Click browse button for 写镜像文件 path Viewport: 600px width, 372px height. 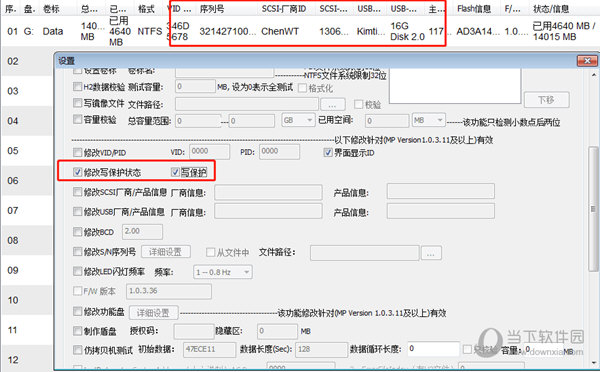333,104
